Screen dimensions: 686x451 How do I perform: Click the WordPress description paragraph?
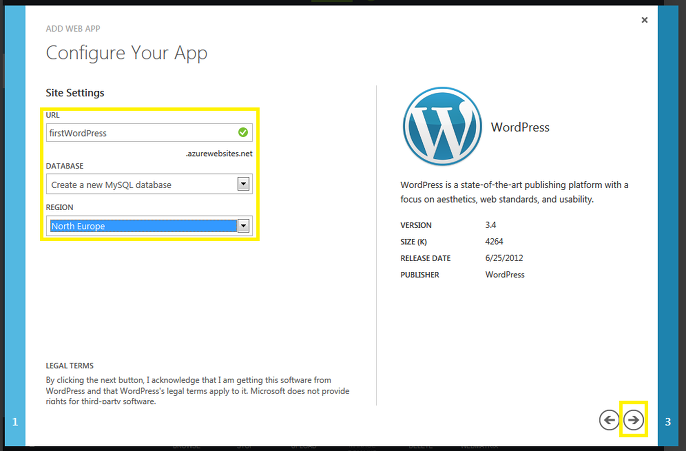point(514,192)
